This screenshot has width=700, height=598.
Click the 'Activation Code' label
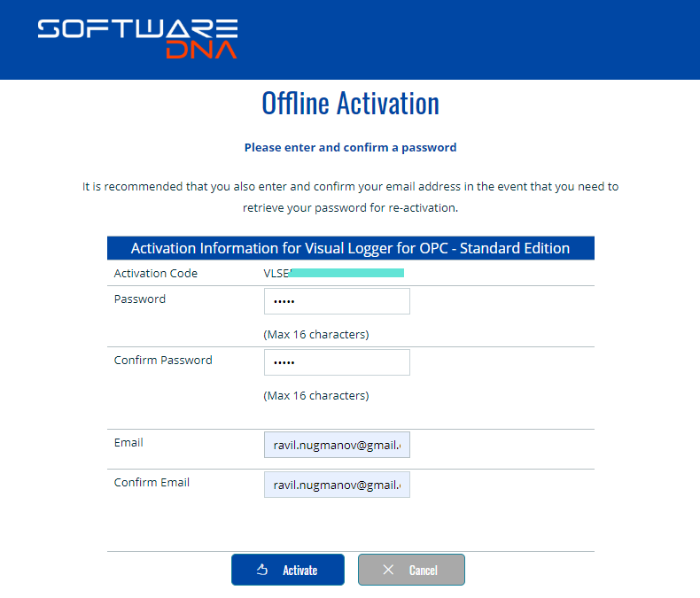156,273
